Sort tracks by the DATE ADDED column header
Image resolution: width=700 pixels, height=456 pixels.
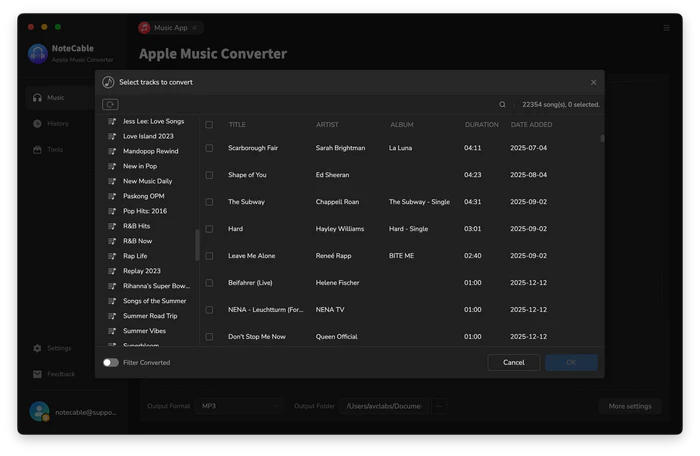coord(531,125)
